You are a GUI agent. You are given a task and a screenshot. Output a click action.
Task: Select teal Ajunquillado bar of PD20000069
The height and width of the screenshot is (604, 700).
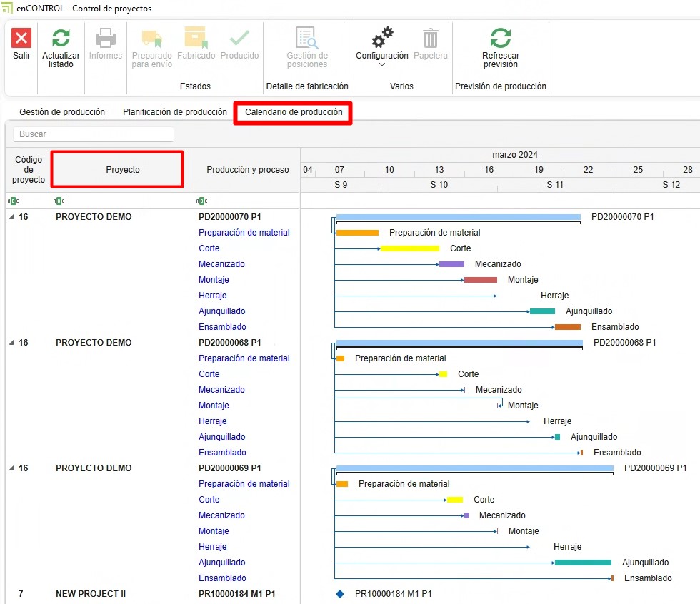coord(583,563)
